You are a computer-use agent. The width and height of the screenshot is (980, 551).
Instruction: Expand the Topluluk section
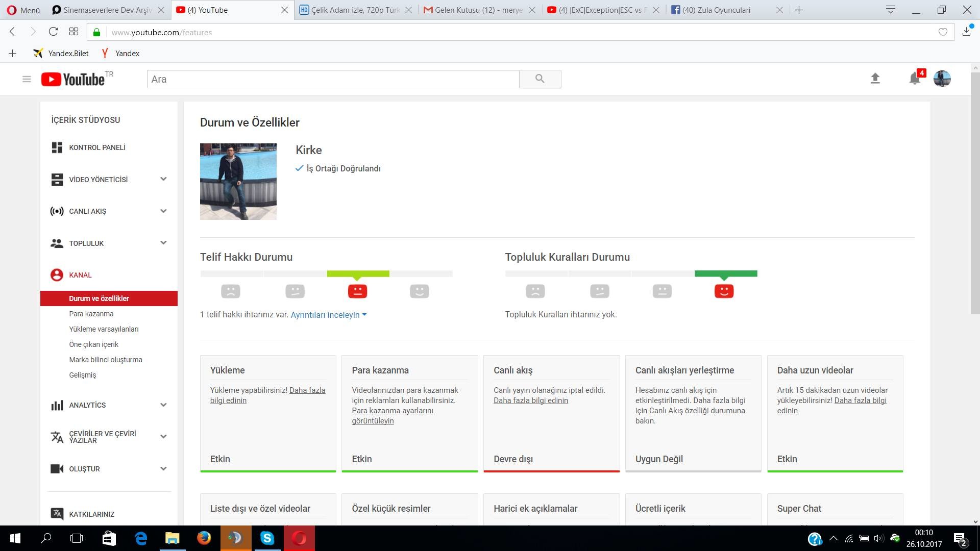pyautogui.click(x=163, y=243)
